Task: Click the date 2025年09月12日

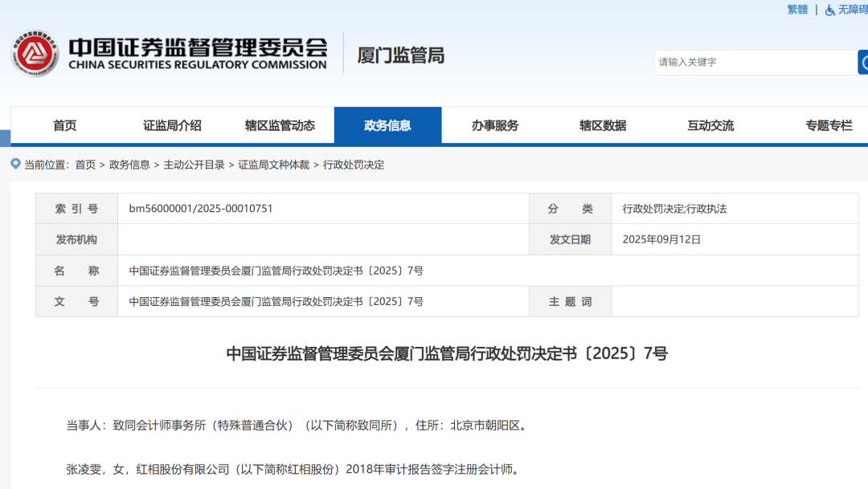Action: [661, 239]
